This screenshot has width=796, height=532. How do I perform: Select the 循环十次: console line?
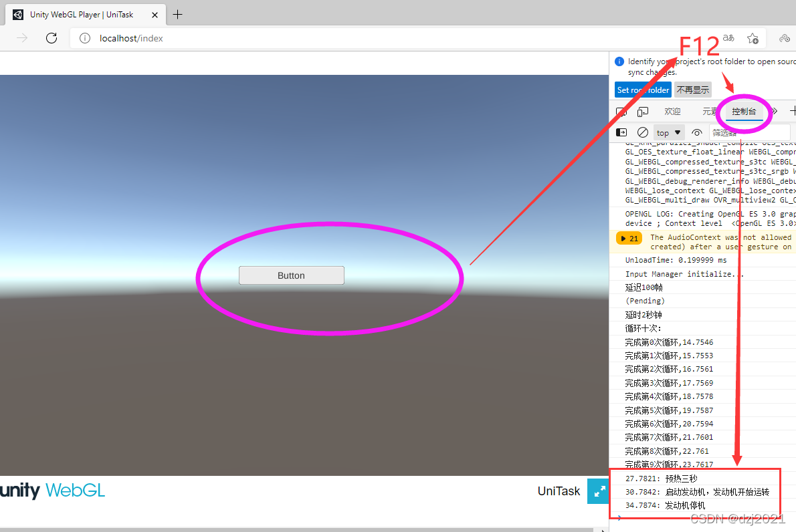tap(702, 328)
